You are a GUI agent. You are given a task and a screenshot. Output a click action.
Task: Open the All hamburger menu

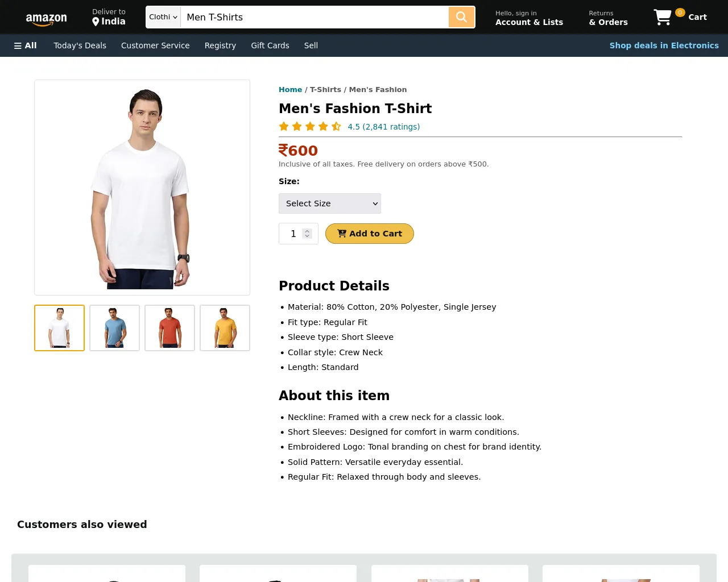coord(25,45)
